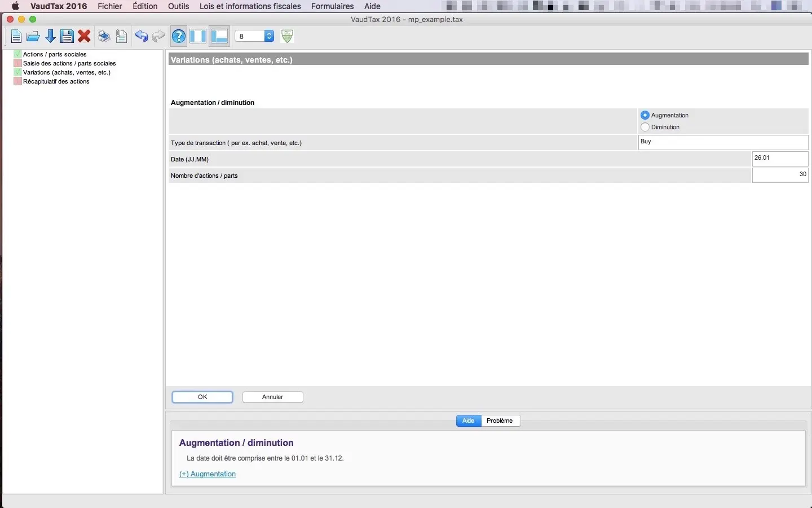Click the blue down-arrow import icon
Viewport: 812px width, 508px height.
(x=50, y=37)
